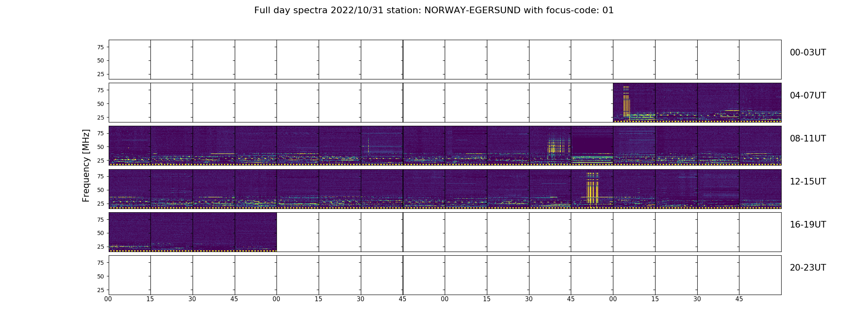Viewport: 868px width, 331px height.
Task: Click the 25 tick in the 08-11UT row
Action: (100, 161)
